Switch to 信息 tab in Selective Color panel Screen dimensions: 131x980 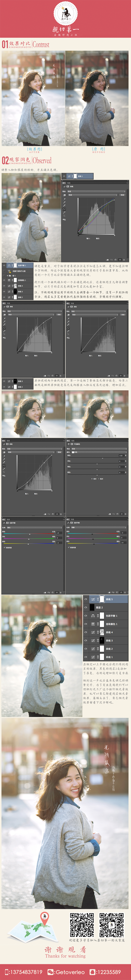(x=73, y=441)
